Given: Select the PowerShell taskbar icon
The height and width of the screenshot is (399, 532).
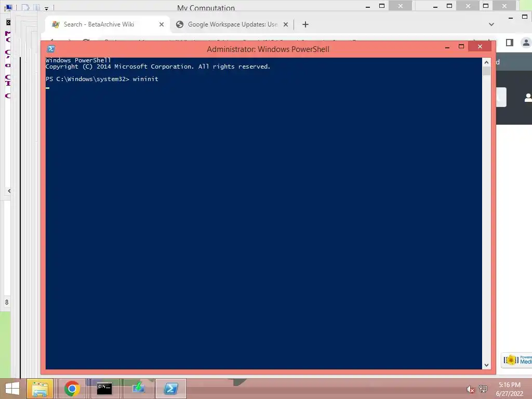Looking at the screenshot, I should [170, 389].
